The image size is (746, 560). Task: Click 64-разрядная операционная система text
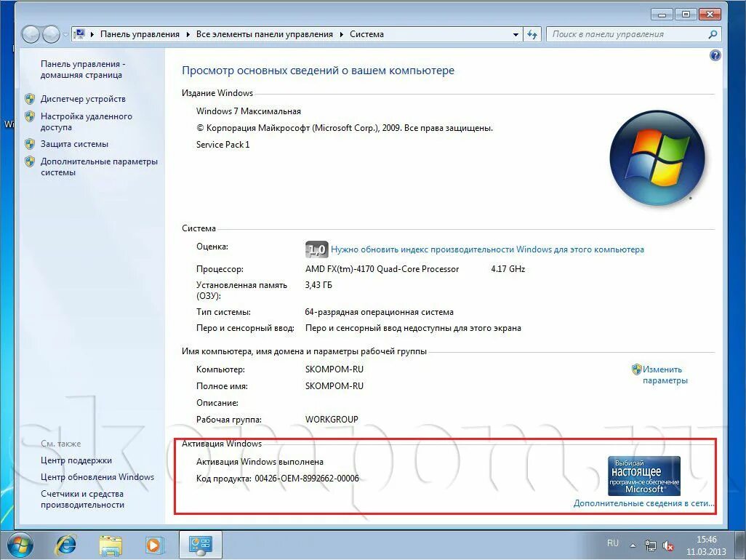click(x=380, y=313)
